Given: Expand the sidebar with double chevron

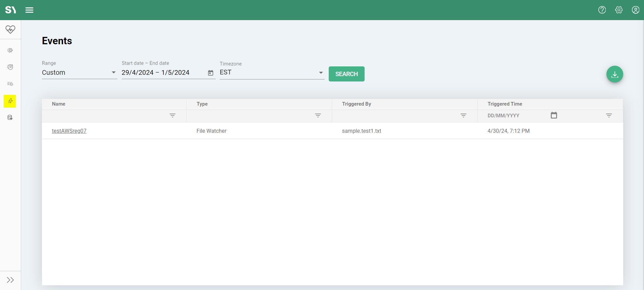Looking at the screenshot, I should pyautogui.click(x=10, y=280).
